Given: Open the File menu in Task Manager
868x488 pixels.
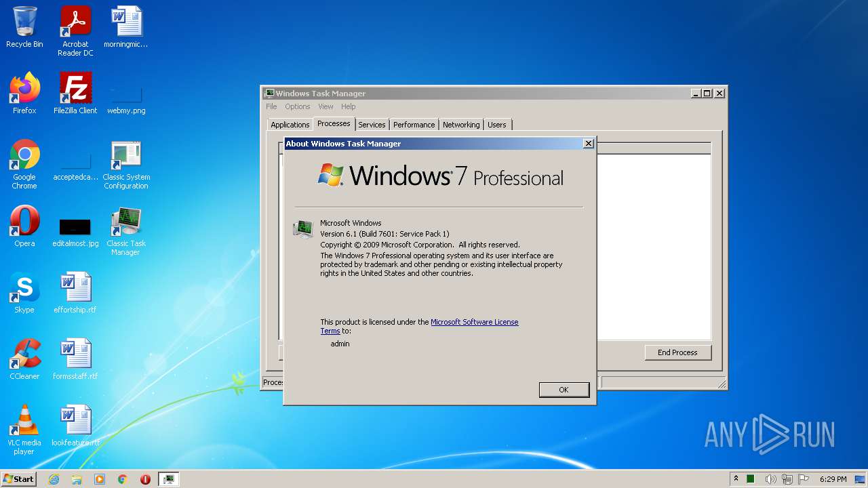Looking at the screenshot, I should [x=271, y=106].
